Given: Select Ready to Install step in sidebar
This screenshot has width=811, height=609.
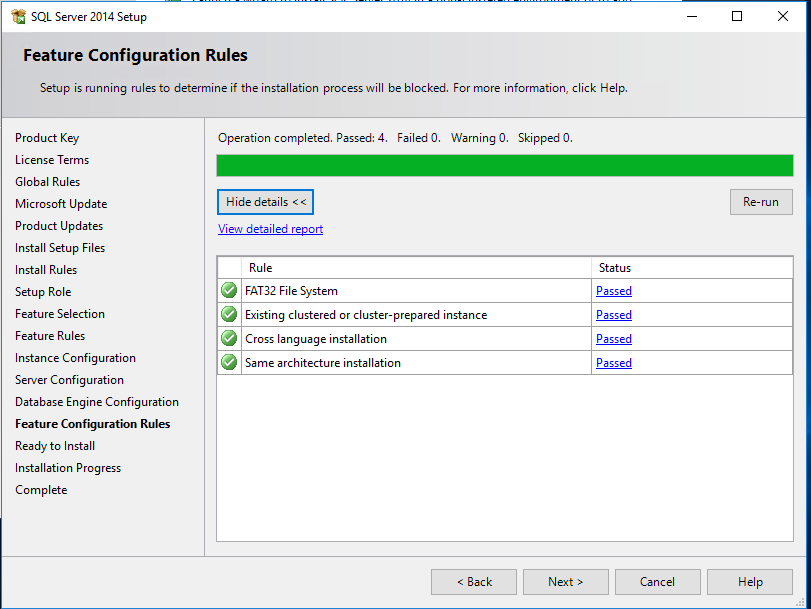Looking at the screenshot, I should pyautogui.click(x=55, y=446).
